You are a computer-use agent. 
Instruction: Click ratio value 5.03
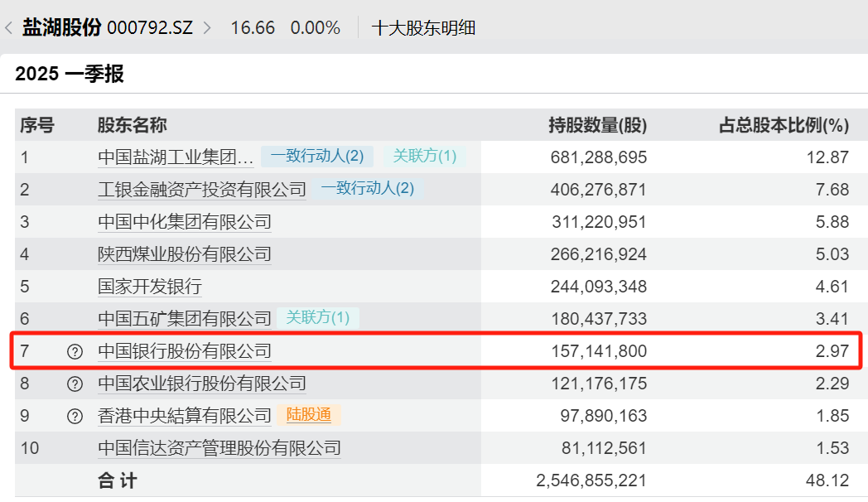point(832,254)
